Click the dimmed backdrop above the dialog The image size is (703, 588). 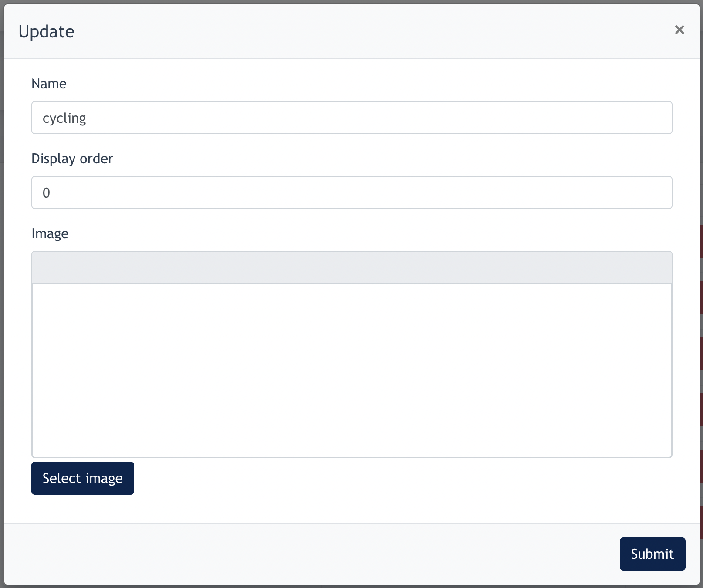[x=351, y=2]
